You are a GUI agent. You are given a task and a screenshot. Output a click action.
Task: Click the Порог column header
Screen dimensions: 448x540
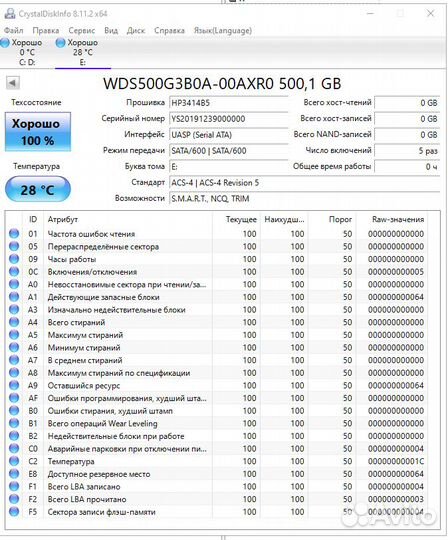332,219
